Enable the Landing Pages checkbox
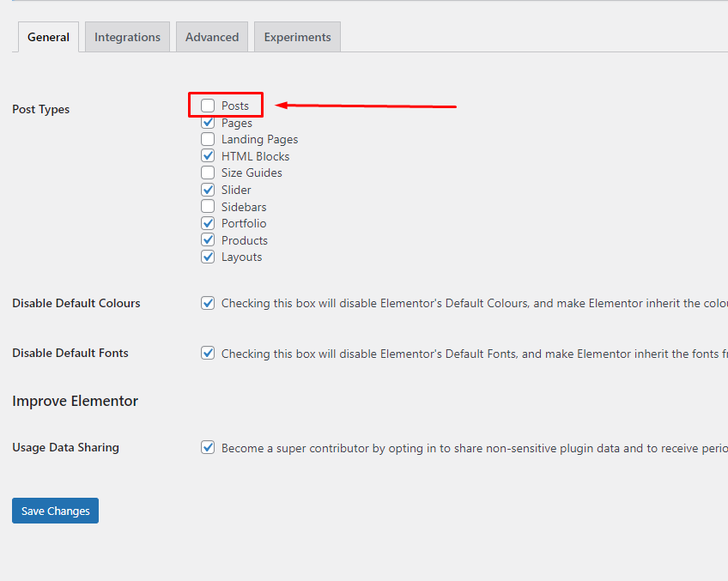728x581 pixels. pyautogui.click(x=208, y=139)
